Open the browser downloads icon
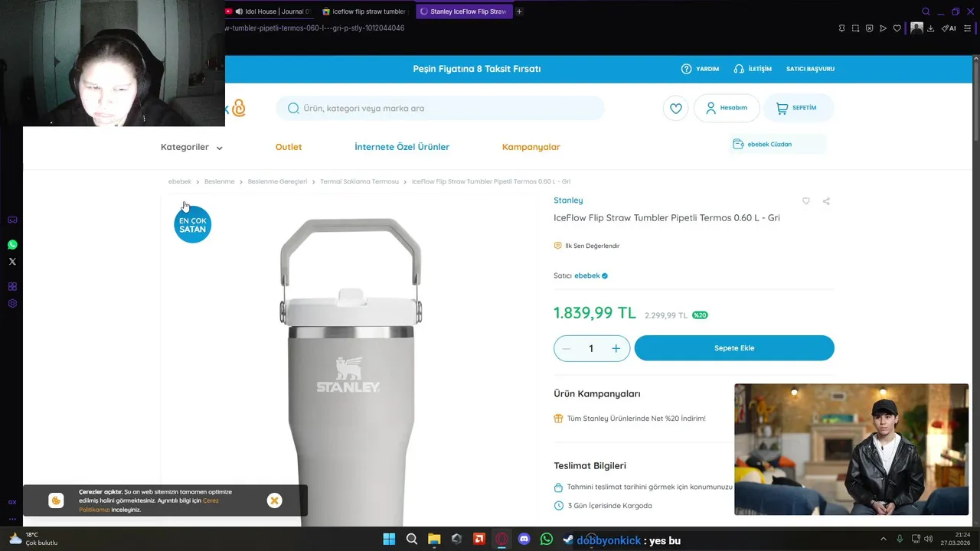Viewport: 980px width, 551px height. coord(930,28)
